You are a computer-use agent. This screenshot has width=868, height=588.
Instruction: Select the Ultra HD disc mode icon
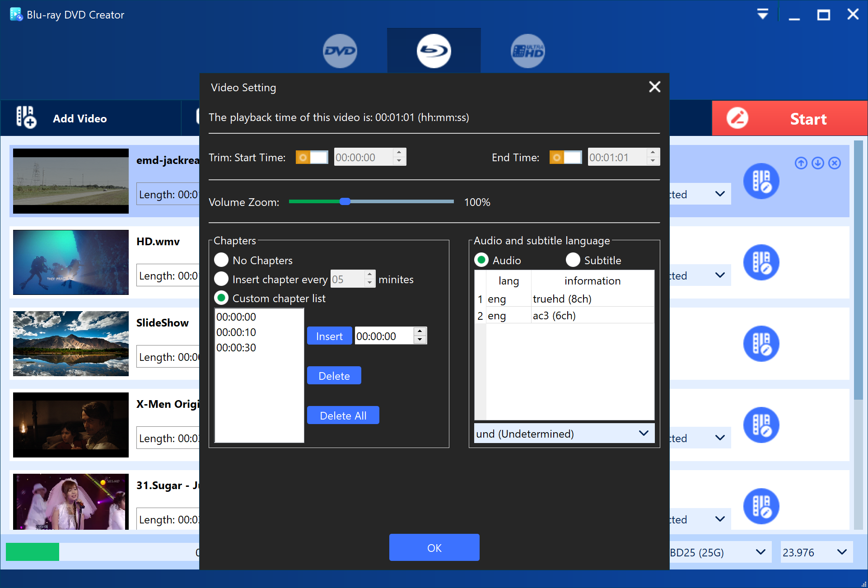(x=527, y=51)
